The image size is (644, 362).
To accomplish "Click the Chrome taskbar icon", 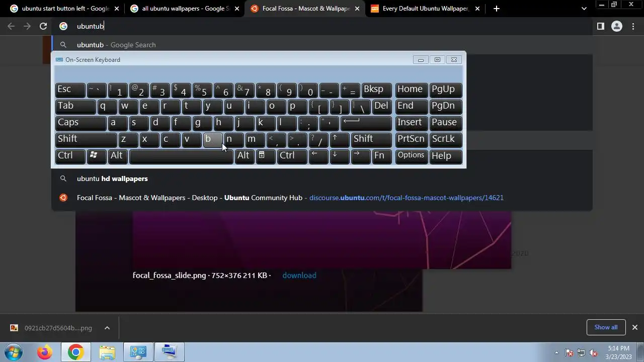I will point(75,352).
